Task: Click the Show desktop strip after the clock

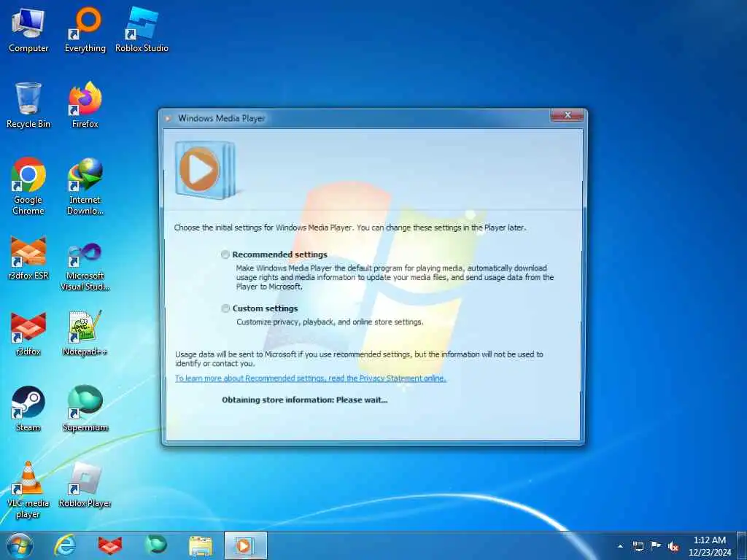Action: 742,545
